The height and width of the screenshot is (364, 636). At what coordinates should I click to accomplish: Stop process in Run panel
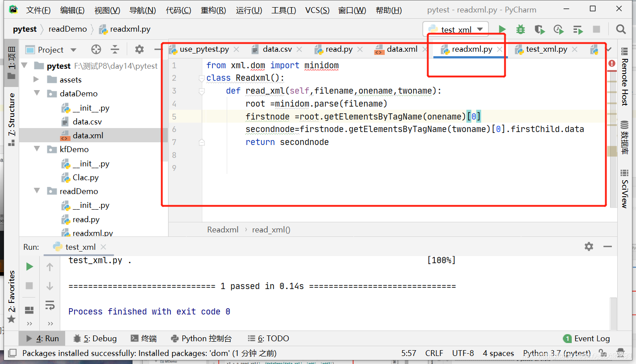coord(29,285)
